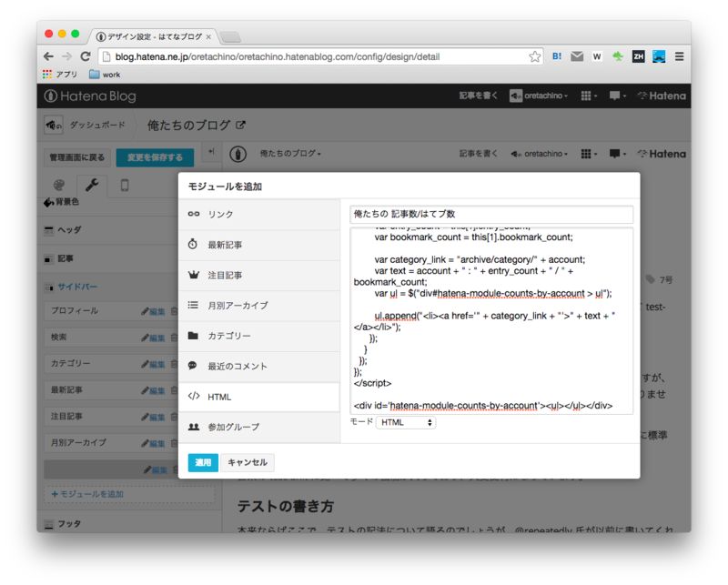Open the 俺たちのブログ preview dropdown
This screenshot has height=585, width=728.
[290, 153]
